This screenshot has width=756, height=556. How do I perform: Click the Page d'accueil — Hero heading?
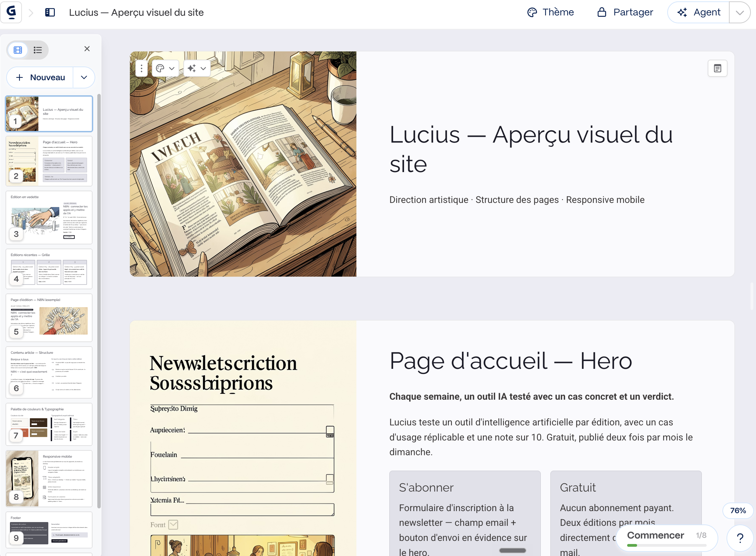[x=511, y=361]
